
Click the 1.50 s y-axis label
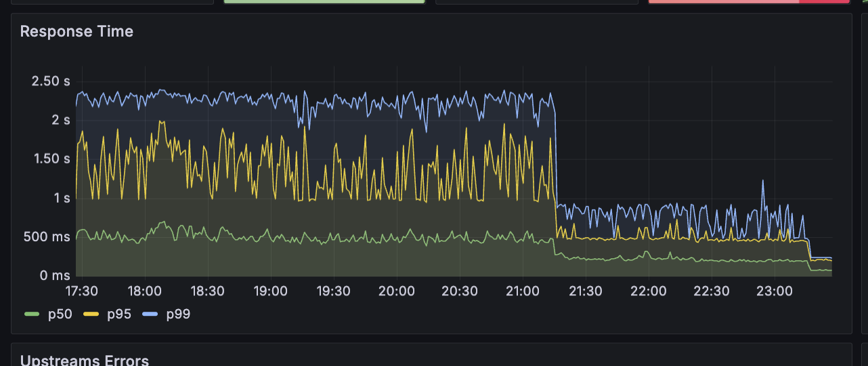click(x=51, y=159)
